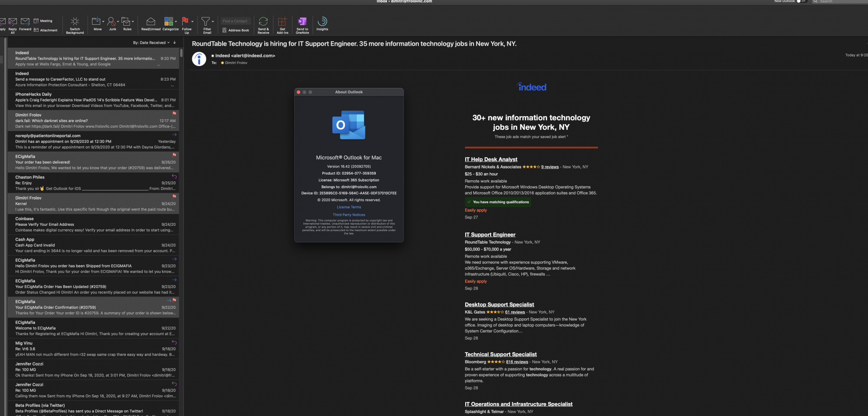
Task: Click the 816 reviews link
Action: (517, 362)
